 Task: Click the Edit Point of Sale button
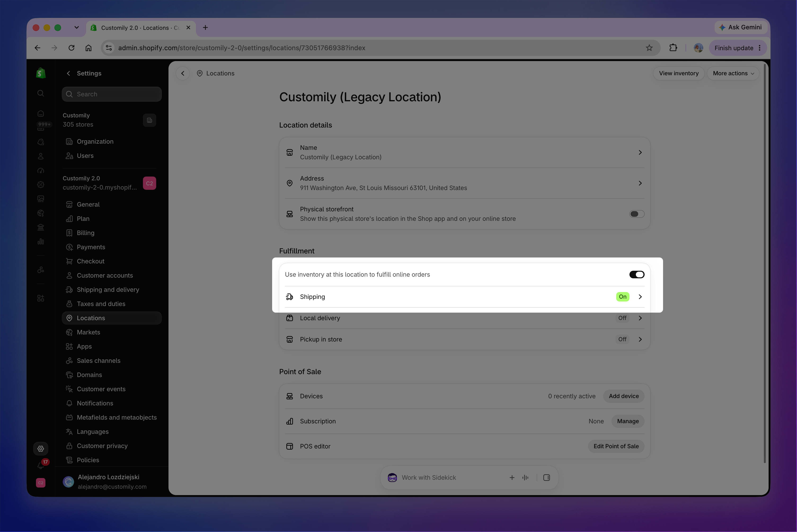616,446
